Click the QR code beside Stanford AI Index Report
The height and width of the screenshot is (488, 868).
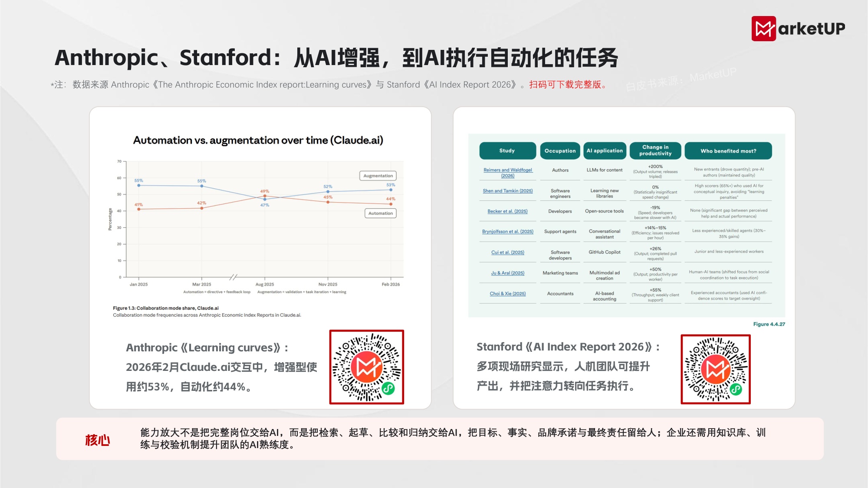[x=716, y=369]
